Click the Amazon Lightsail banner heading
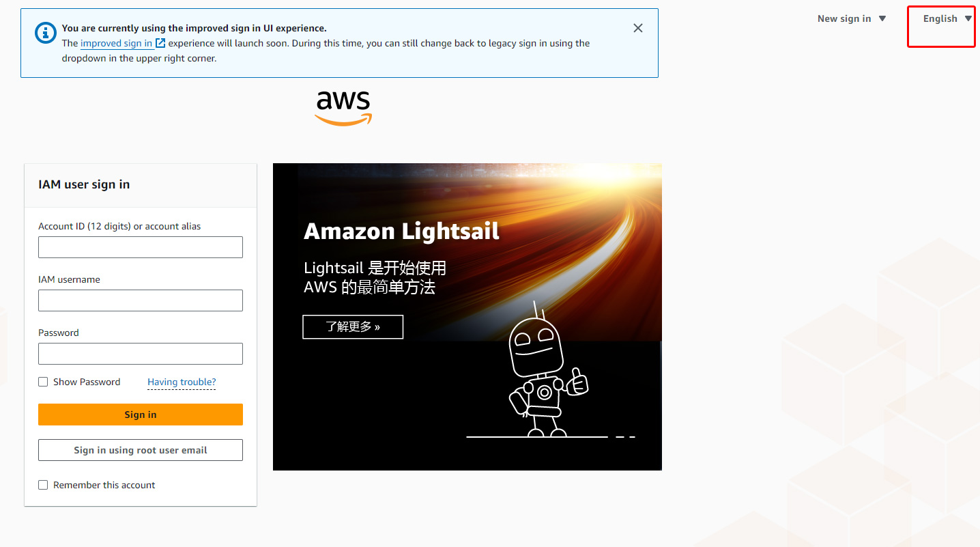980x547 pixels. click(401, 232)
